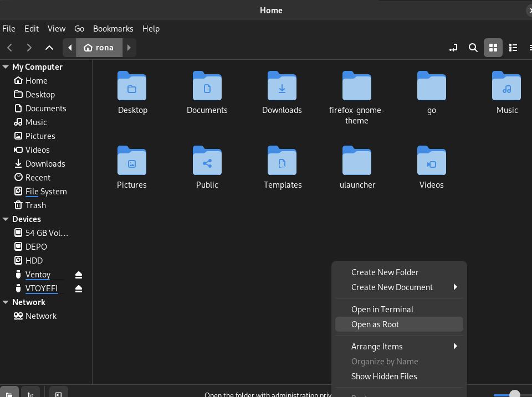Toggle the location entry icon
The width and height of the screenshot is (532, 397).
[x=453, y=48]
